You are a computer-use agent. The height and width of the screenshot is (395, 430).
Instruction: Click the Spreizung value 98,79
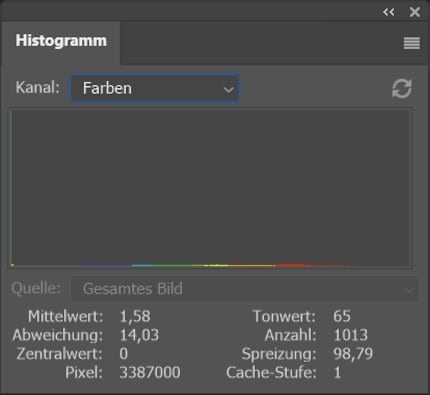(353, 354)
